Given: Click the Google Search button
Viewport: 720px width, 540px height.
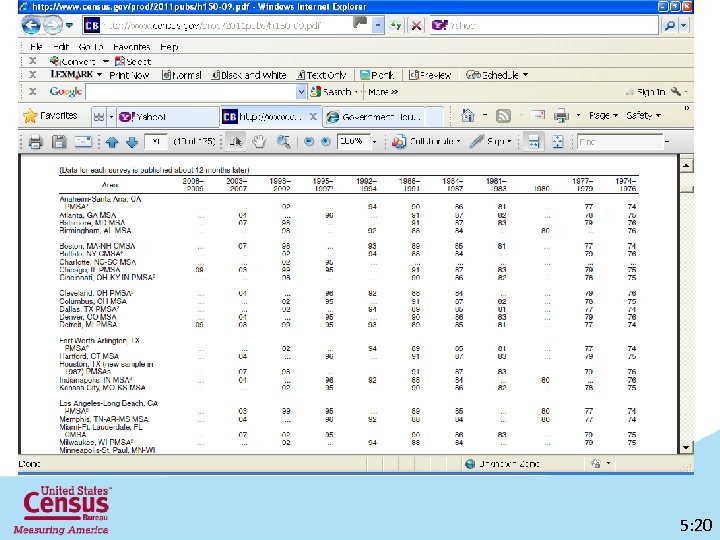Looking at the screenshot, I should [x=331, y=92].
